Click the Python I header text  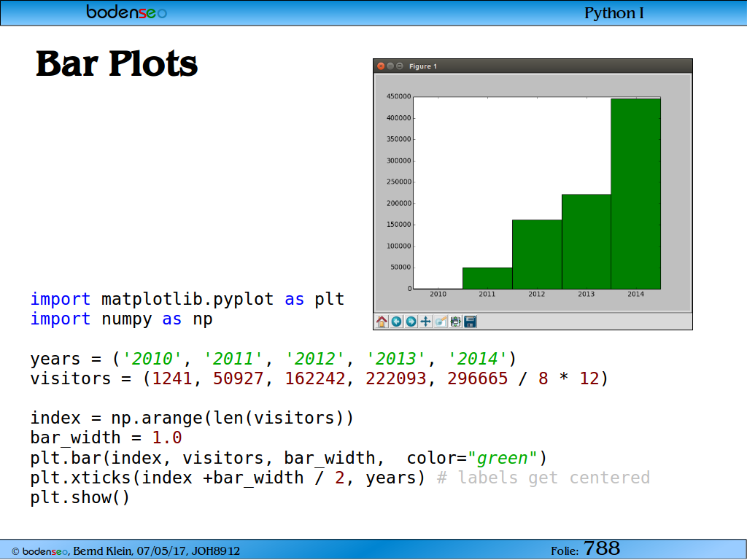[x=614, y=13]
